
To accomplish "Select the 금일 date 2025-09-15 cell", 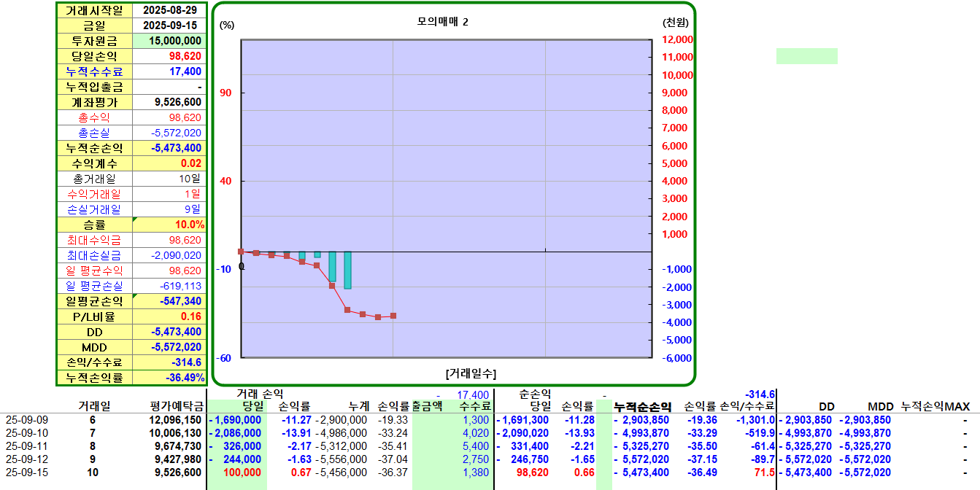I will 169,26.
